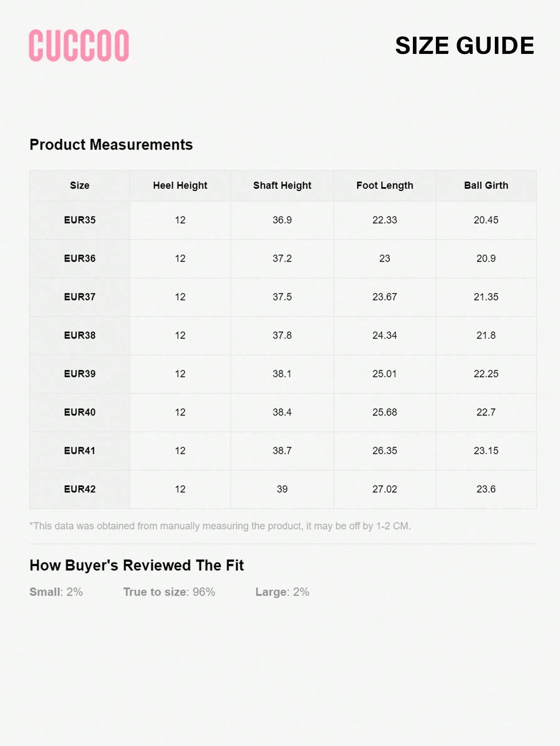Select the EUR39 shaft height value 38.1
The height and width of the screenshot is (746, 560).
tap(282, 374)
